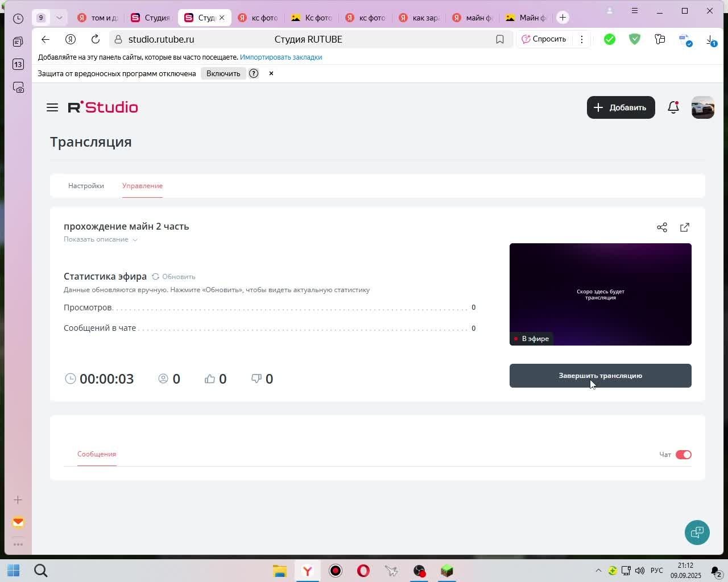This screenshot has width=728, height=582.
Task: Open the browser downloads icon
Action: tap(711, 40)
